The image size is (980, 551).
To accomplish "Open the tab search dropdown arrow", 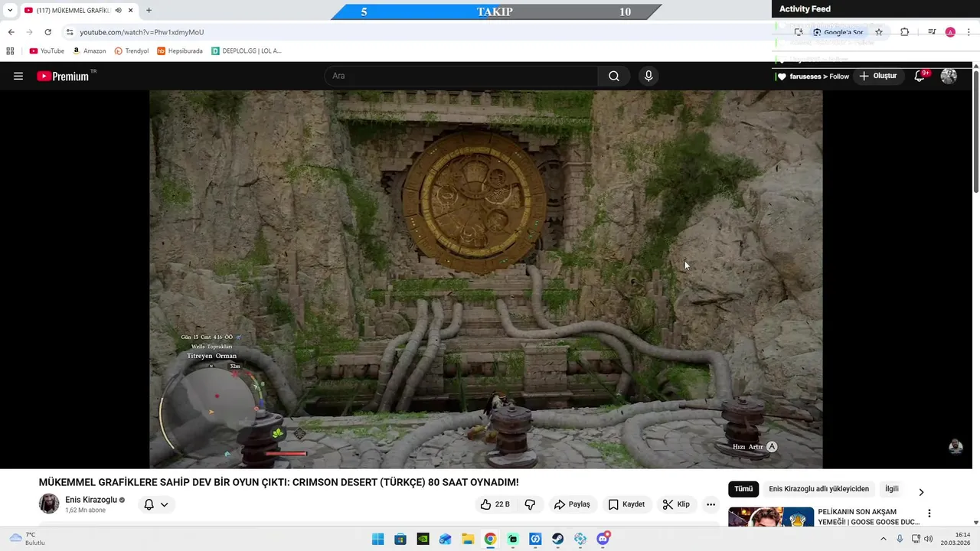I will 10,11.
